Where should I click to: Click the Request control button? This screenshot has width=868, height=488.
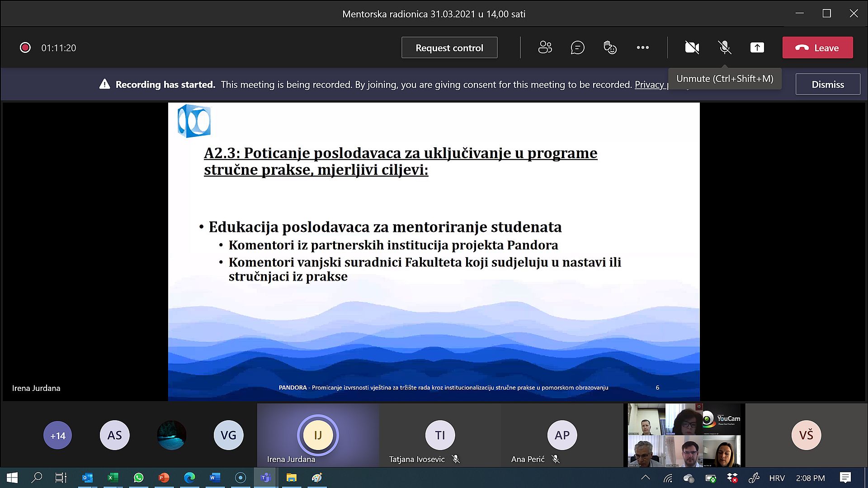coord(449,47)
